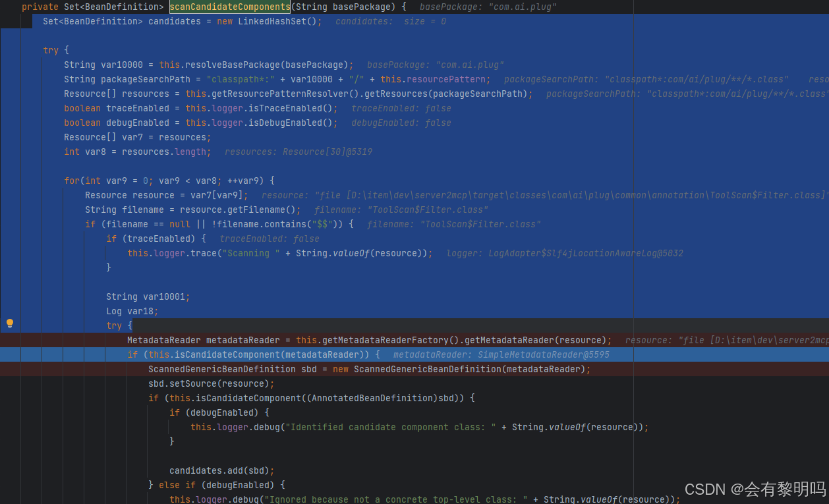Viewport: 829px width, 504px height.
Task: Click the 'if (traceEnabled)' condition
Action: 156,238
